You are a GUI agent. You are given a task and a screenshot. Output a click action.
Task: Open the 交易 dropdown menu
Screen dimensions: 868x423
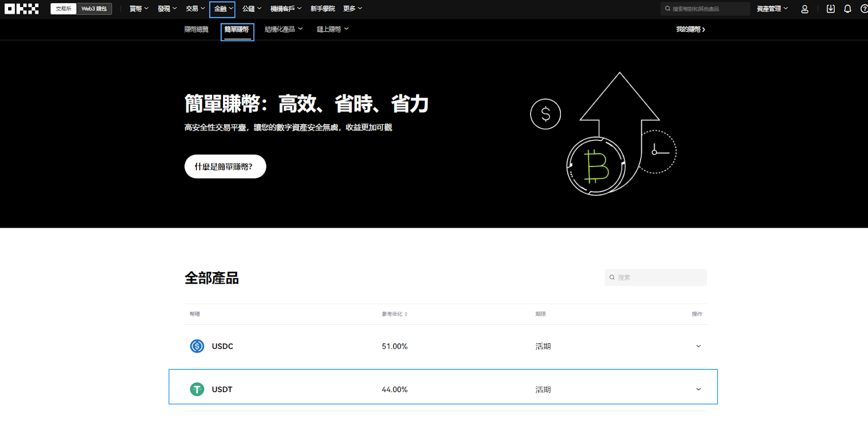click(195, 9)
